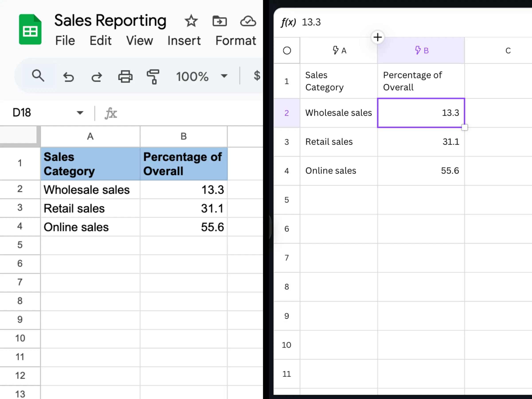Select row 5 header in Google Sheets
Image resolution: width=532 pixels, height=399 pixels.
point(20,245)
